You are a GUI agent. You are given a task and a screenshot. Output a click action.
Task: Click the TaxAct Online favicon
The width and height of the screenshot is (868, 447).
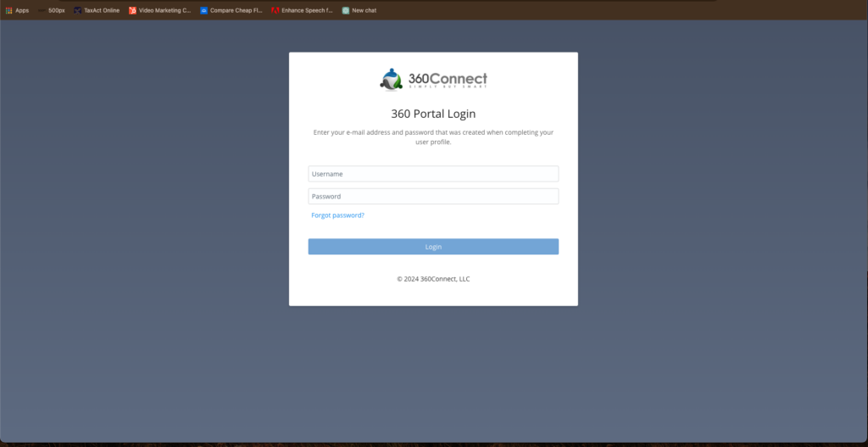(x=78, y=10)
